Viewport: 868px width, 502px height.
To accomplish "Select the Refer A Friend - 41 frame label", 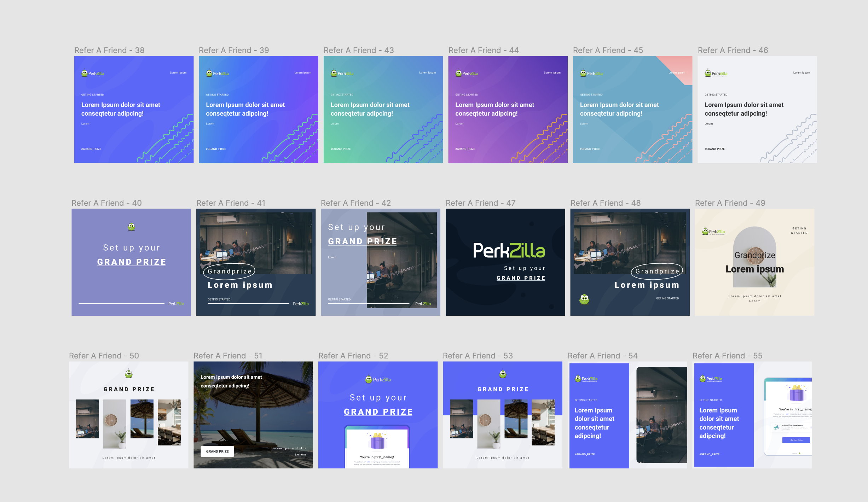I will point(231,203).
